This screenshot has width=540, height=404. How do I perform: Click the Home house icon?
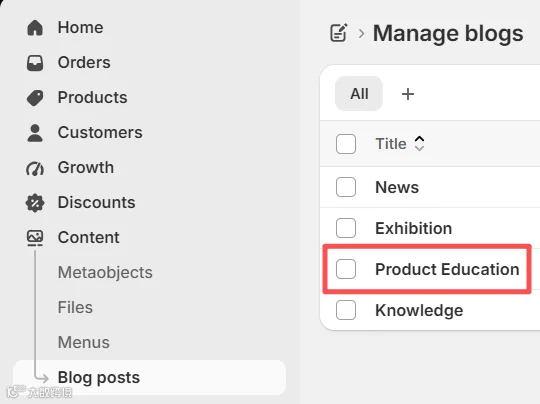click(35, 28)
